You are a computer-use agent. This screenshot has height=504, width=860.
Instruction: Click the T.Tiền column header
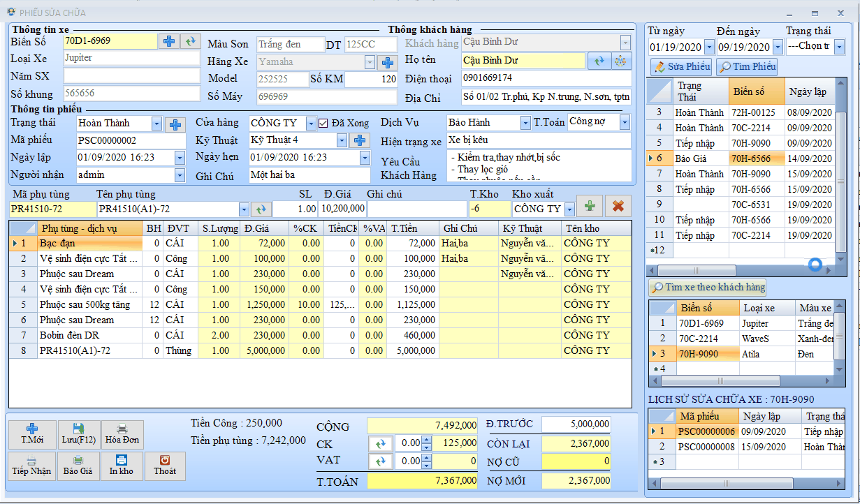411,228
